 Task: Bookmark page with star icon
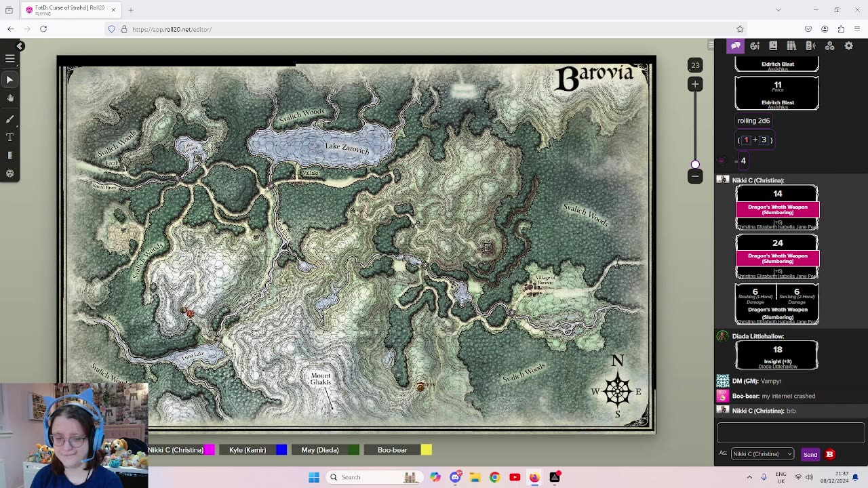tap(740, 29)
